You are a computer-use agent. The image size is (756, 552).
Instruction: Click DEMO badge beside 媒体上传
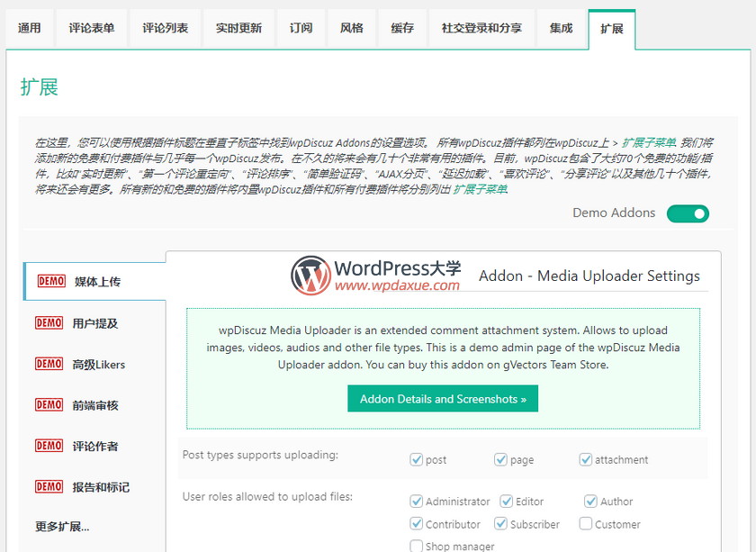click(51, 281)
